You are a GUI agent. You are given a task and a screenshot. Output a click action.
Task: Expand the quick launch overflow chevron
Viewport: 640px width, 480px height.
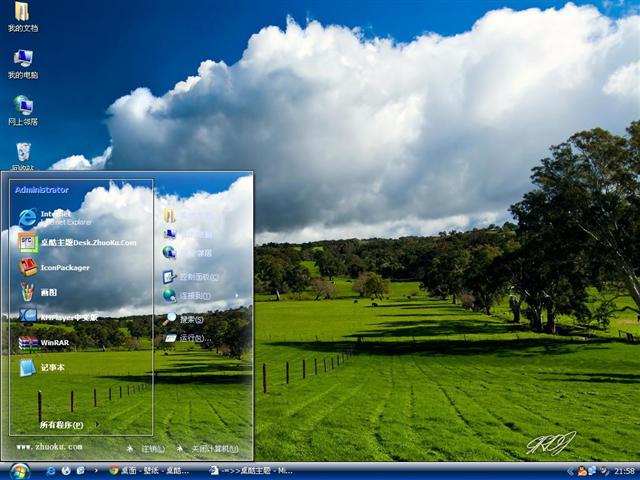(96, 471)
